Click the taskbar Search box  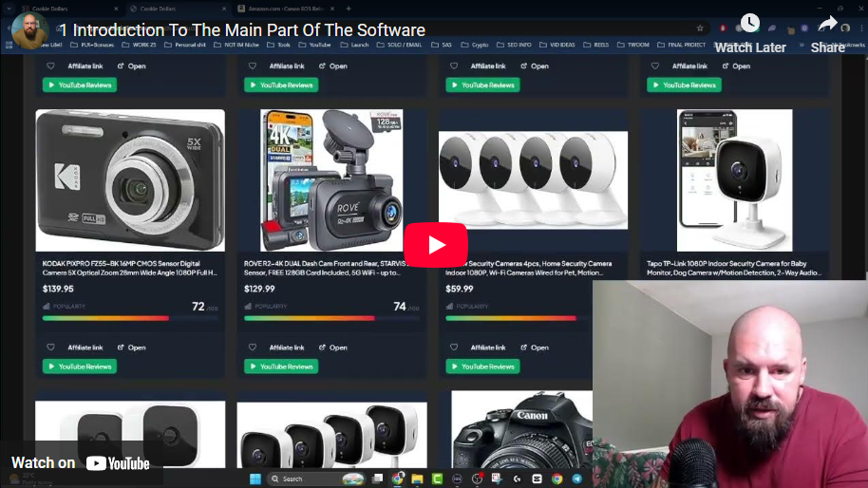click(301, 479)
